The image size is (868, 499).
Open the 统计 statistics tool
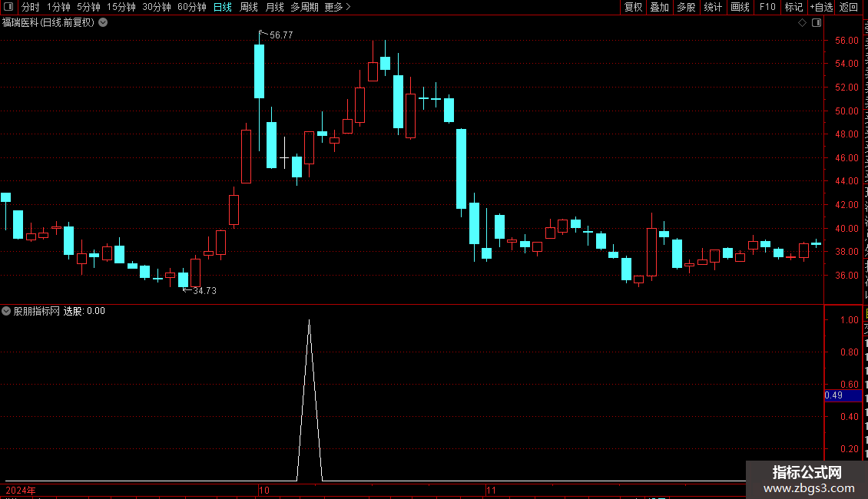712,7
